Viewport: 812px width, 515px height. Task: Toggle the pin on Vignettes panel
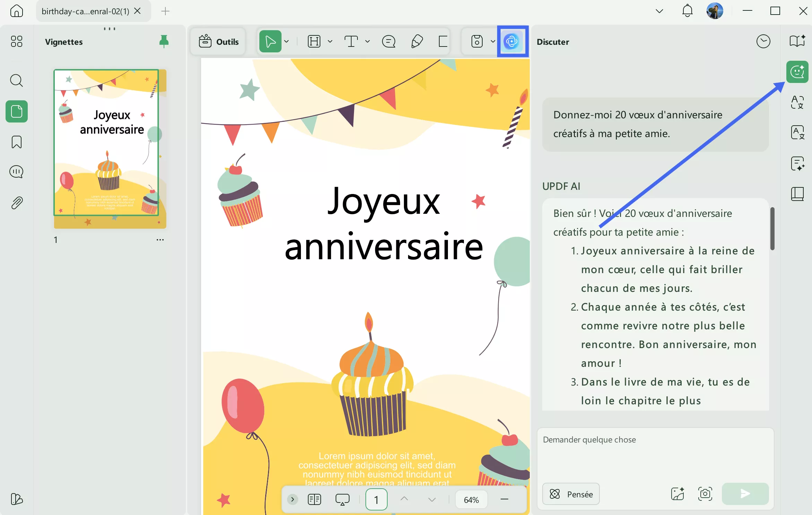(x=164, y=42)
